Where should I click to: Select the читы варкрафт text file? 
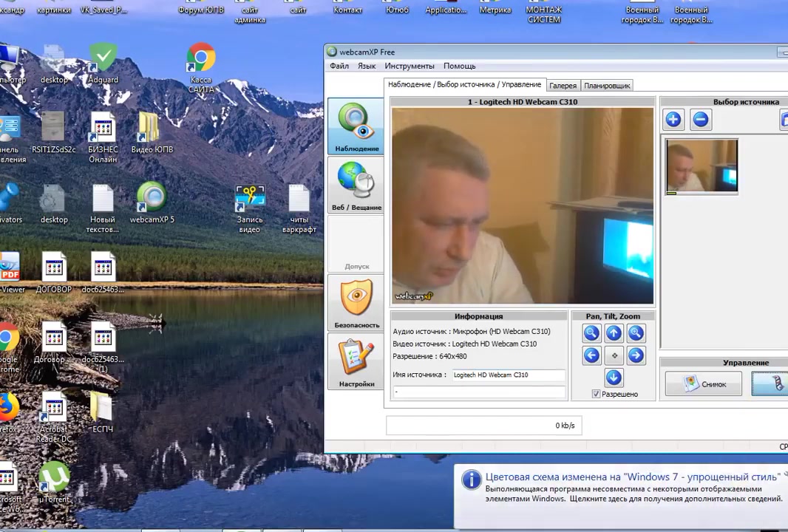pos(299,208)
